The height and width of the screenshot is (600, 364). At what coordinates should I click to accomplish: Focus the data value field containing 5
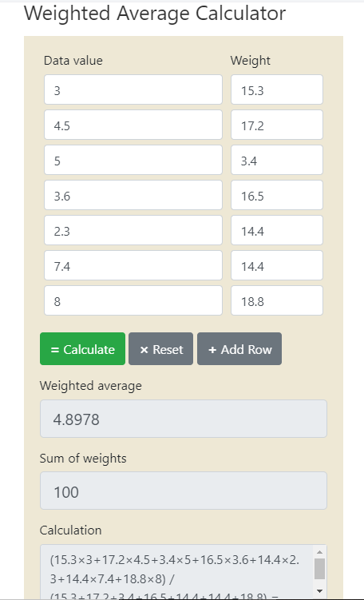pos(133,160)
